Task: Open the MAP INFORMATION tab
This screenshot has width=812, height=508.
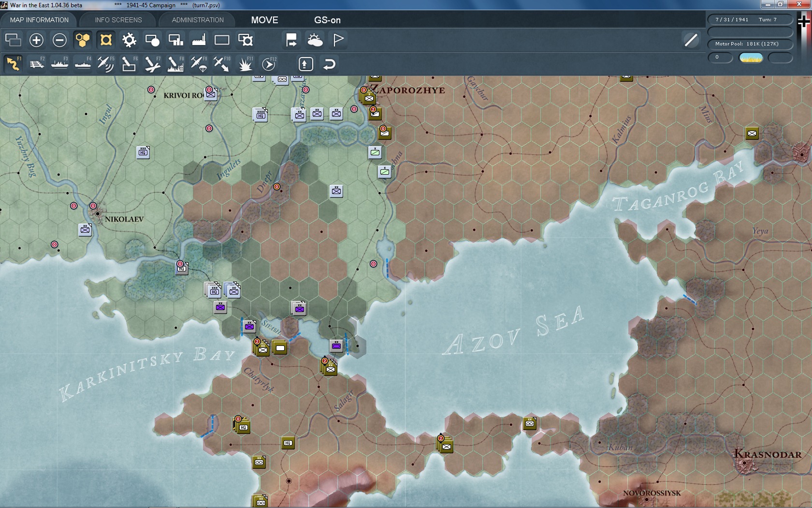Action: pyautogui.click(x=39, y=20)
